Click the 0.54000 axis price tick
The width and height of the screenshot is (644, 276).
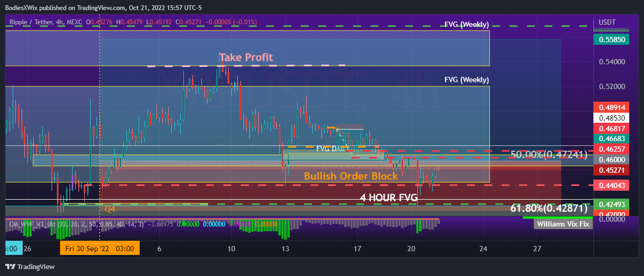pyautogui.click(x=611, y=62)
